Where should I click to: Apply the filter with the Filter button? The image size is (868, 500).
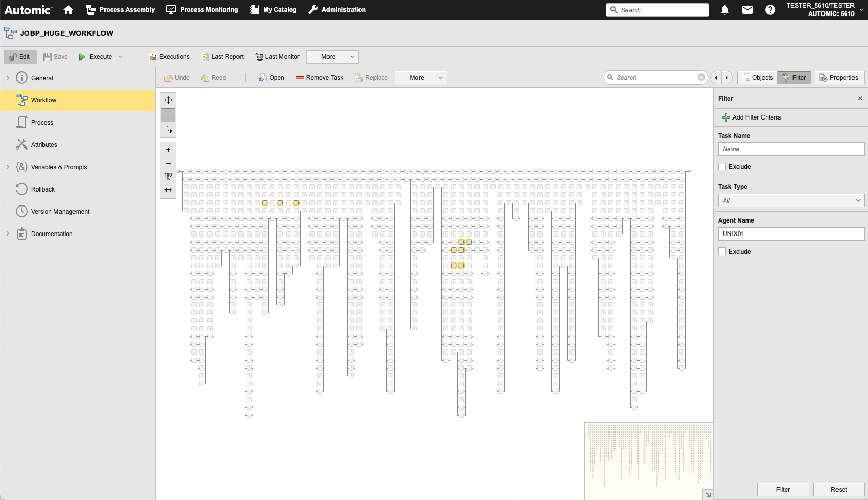click(x=783, y=489)
